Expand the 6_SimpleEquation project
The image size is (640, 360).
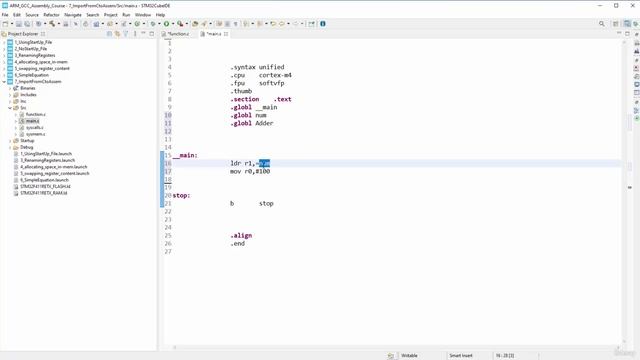(x=4, y=75)
